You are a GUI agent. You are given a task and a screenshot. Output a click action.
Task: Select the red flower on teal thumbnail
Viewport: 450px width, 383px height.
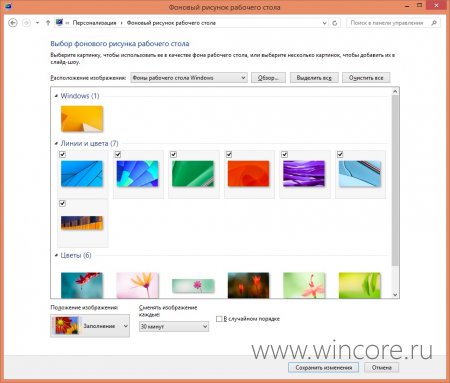point(82,285)
